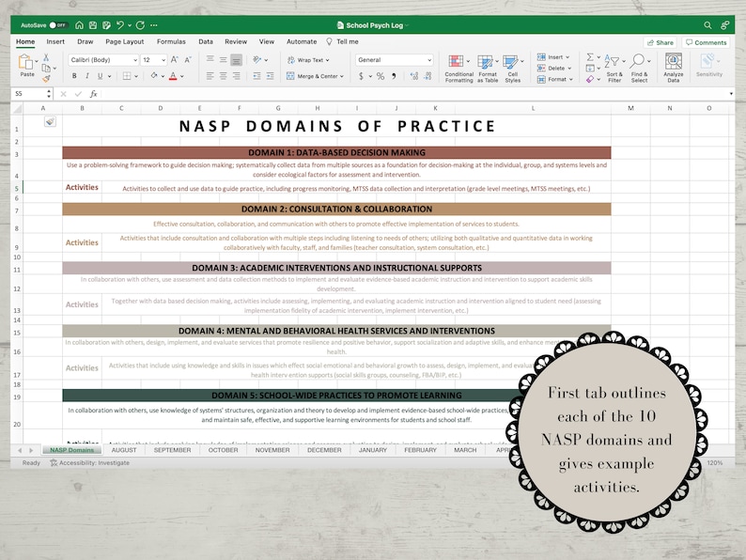Toggle Bold formatting
Viewport: 746px width, 560px height.
pos(74,76)
